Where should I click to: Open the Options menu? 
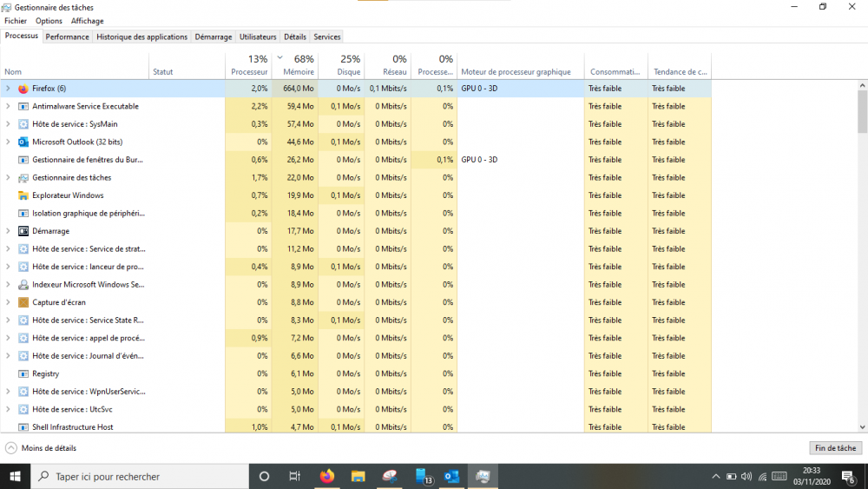pos(49,21)
